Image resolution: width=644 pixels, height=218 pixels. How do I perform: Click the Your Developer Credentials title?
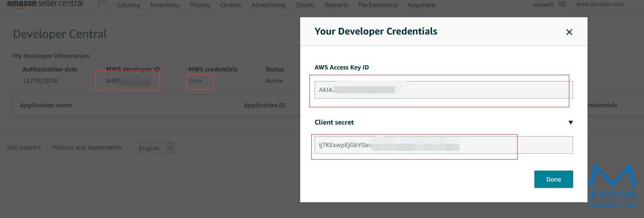(376, 31)
